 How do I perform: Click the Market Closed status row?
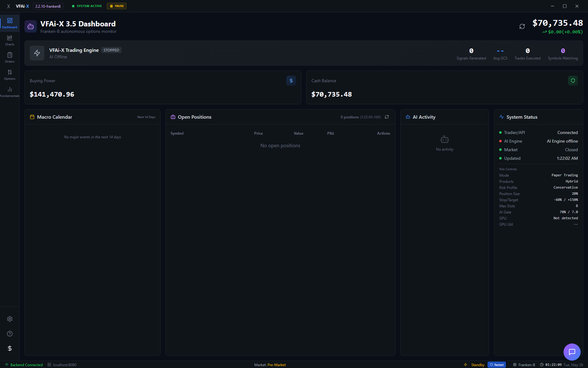[538, 150]
